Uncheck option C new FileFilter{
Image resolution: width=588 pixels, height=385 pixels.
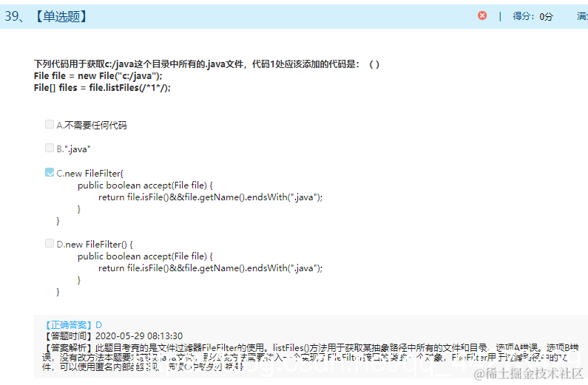pyautogui.click(x=50, y=172)
